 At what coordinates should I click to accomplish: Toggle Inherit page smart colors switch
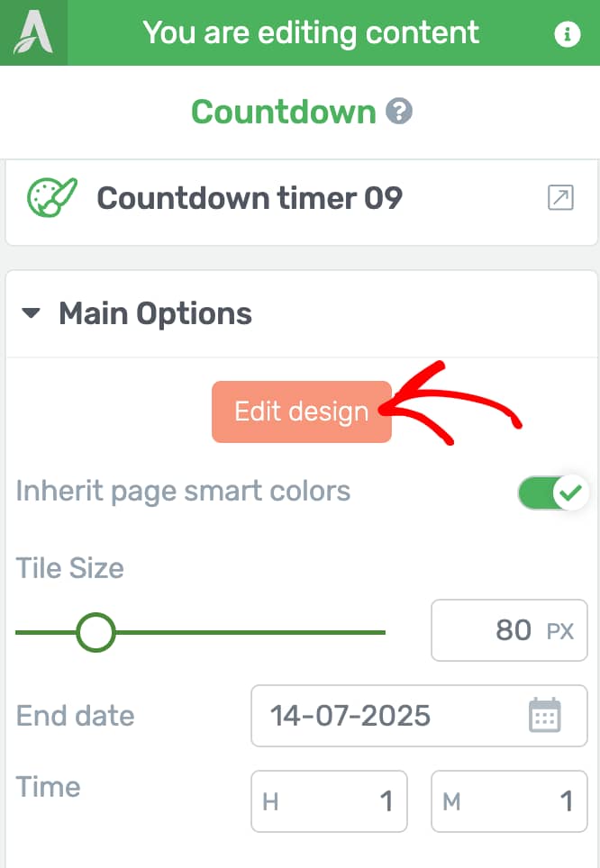[552, 493]
